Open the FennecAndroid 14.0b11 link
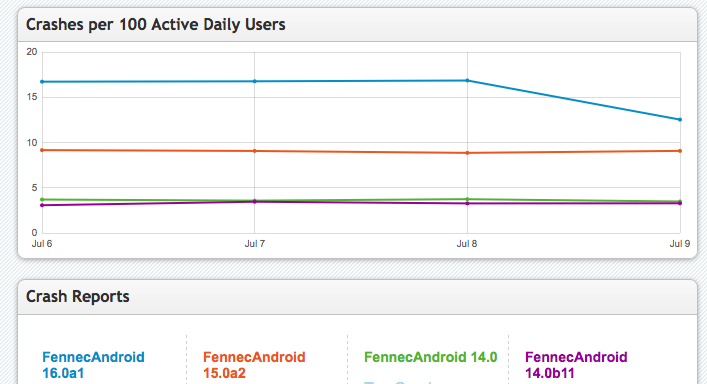The height and width of the screenshot is (384, 707). (x=576, y=365)
